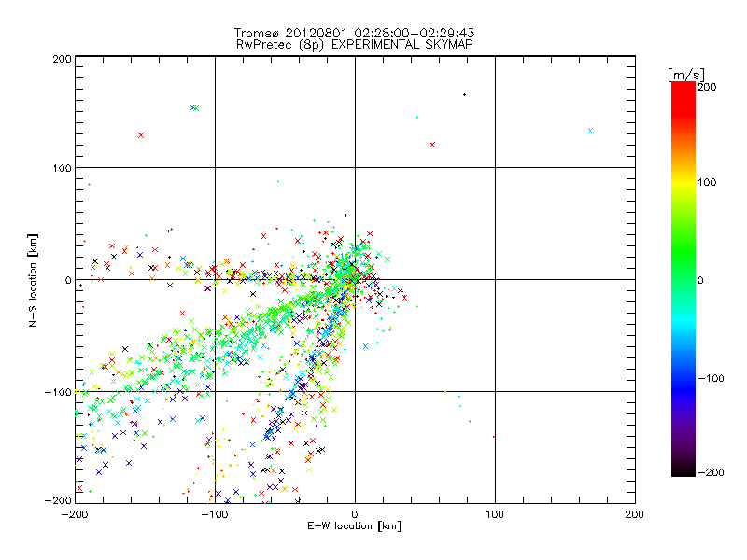This screenshot has height=560, width=747.
Task: Click the x-axis tick label '-100'
Action: (x=214, y=514)
